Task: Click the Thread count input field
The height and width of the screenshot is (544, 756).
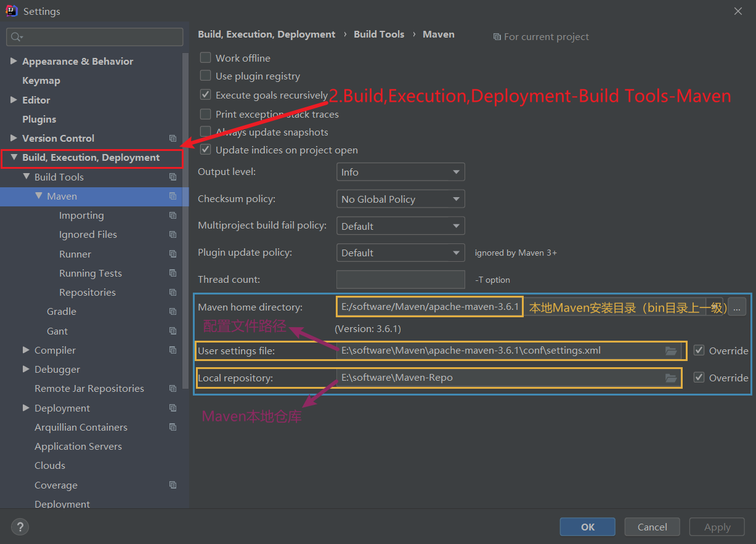Action: click(400, 280)
